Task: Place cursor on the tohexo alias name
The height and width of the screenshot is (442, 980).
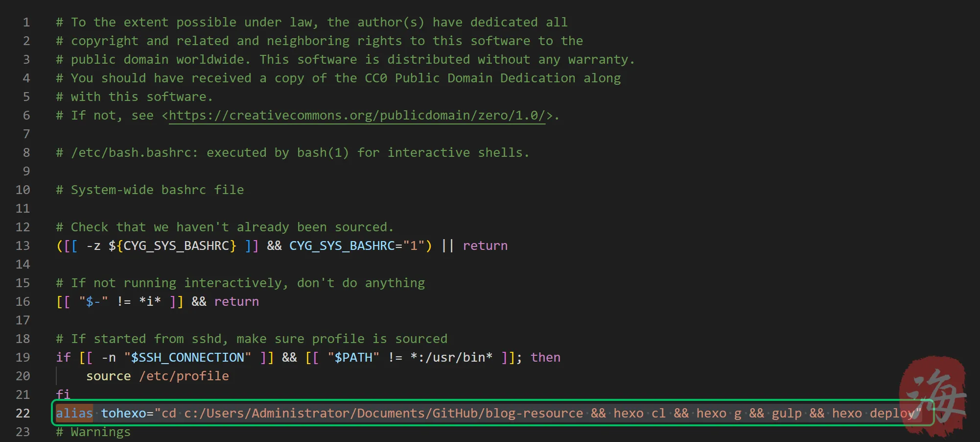Action: coord(123,414)
